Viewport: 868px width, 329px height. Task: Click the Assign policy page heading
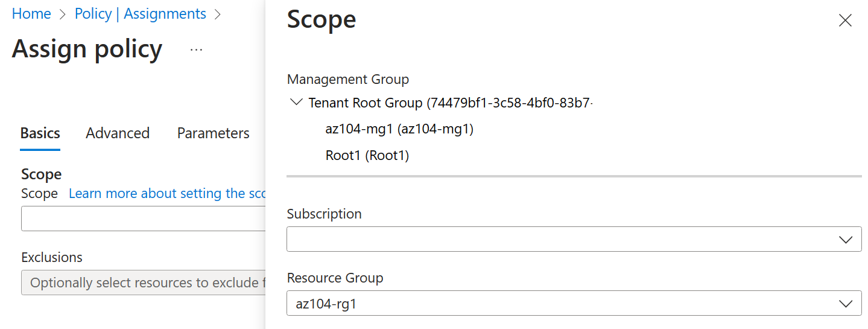click(87, 49)
